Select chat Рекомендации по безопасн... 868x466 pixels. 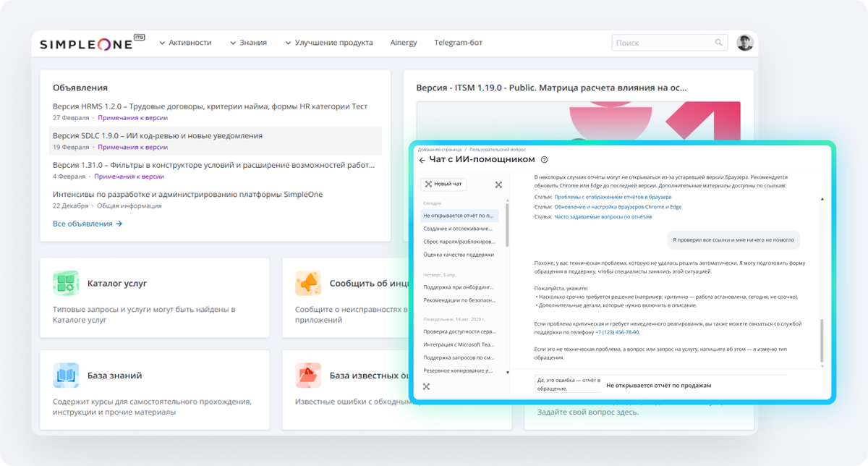[x=459, y=300]
